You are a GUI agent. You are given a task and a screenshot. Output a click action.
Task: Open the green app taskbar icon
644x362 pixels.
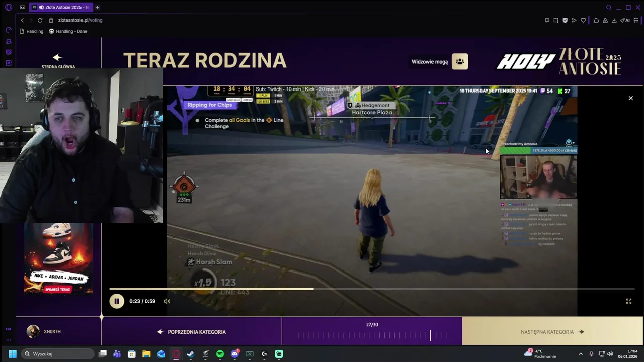coord(279,354)
